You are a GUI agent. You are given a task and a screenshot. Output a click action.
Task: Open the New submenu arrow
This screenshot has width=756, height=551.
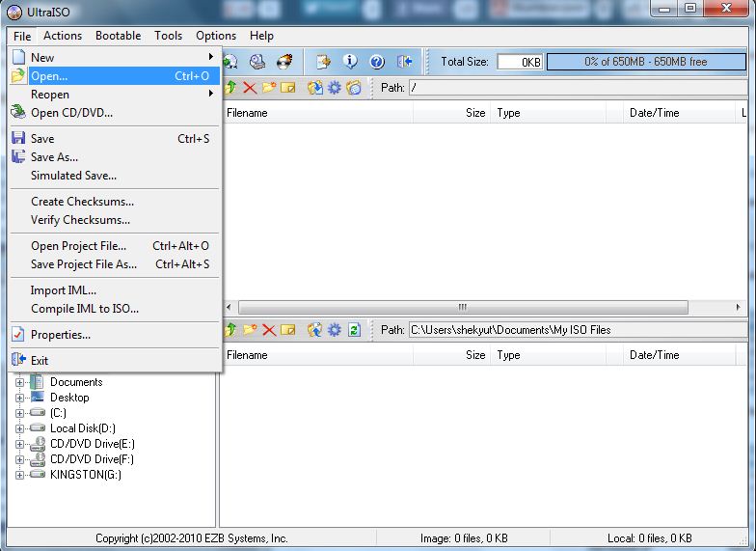pos(210,57)
